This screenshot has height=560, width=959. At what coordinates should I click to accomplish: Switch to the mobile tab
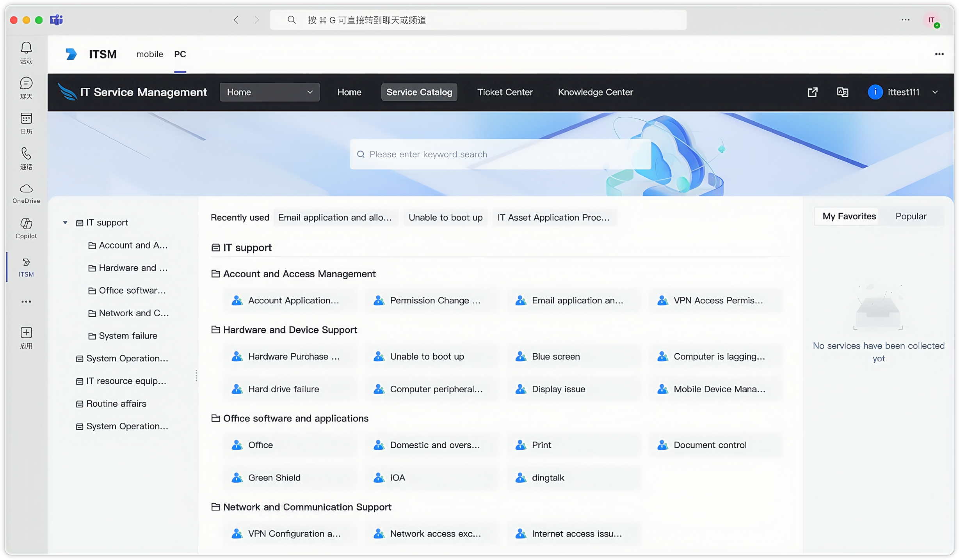149,54
